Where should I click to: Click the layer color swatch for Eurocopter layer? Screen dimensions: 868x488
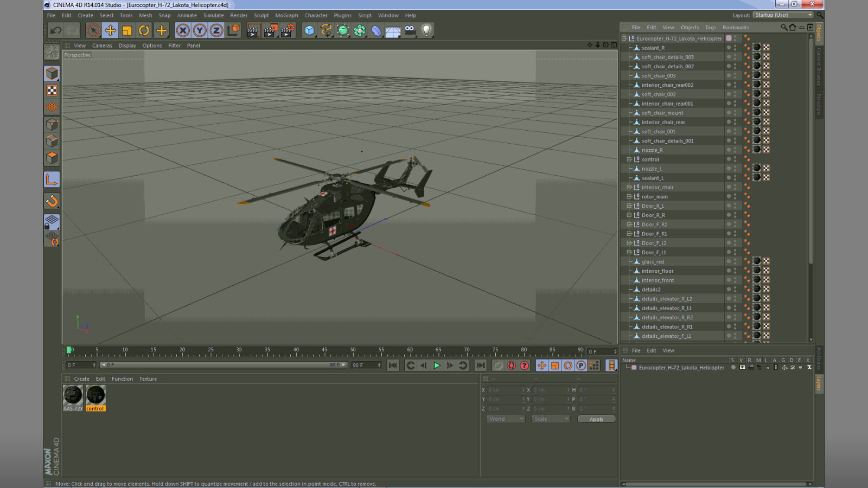634,368
